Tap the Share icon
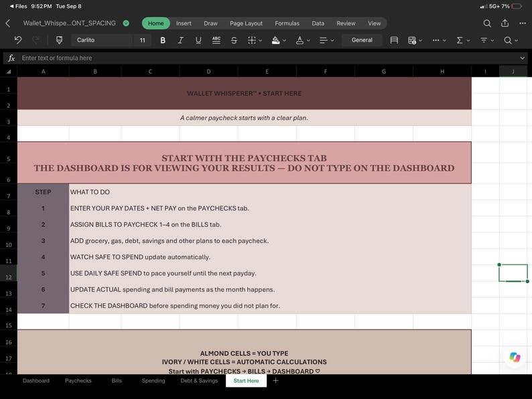 coord(505,23)
